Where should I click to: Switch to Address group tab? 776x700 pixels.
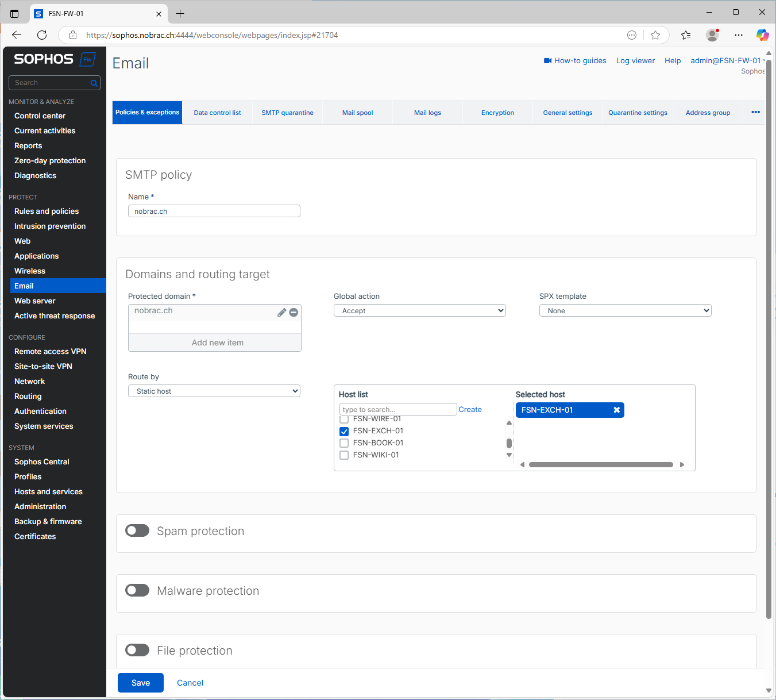tap(708, 113)
